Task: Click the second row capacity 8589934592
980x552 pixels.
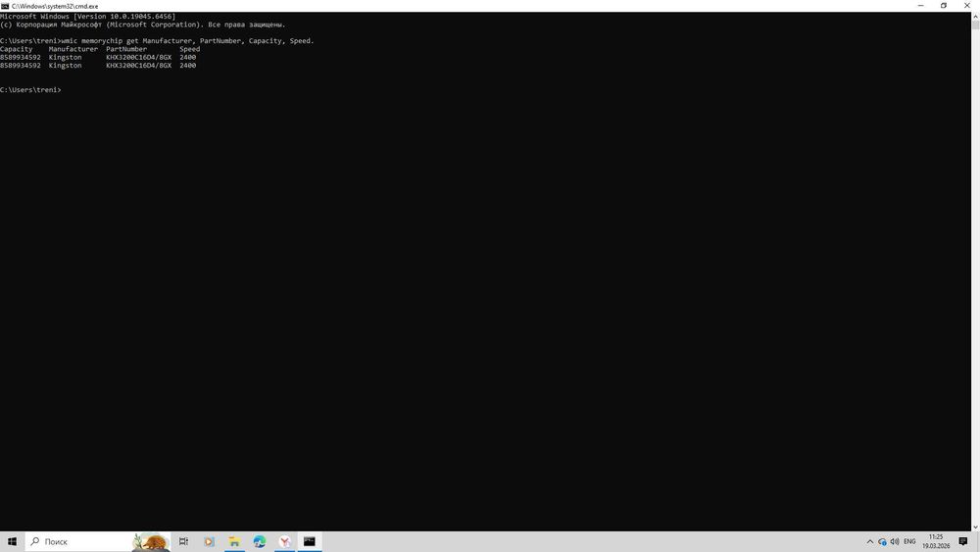Action: [x=21, y=65]
